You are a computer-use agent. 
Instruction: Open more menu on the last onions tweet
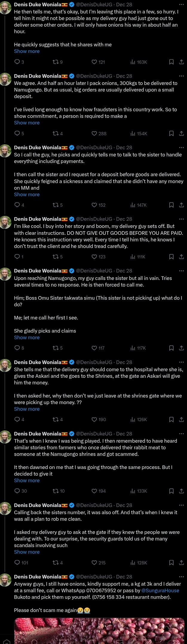point(181,577)
